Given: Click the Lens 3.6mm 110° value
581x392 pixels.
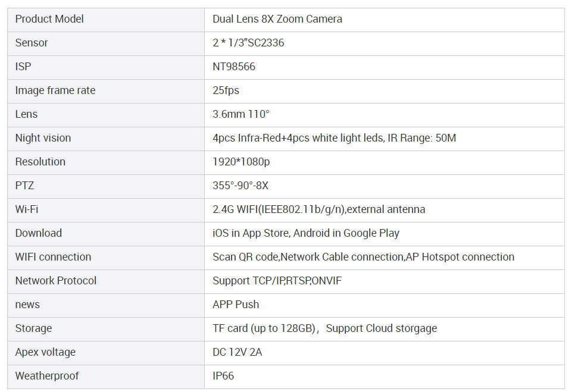Looking at the screenshot, I should [x=241, y=114].
